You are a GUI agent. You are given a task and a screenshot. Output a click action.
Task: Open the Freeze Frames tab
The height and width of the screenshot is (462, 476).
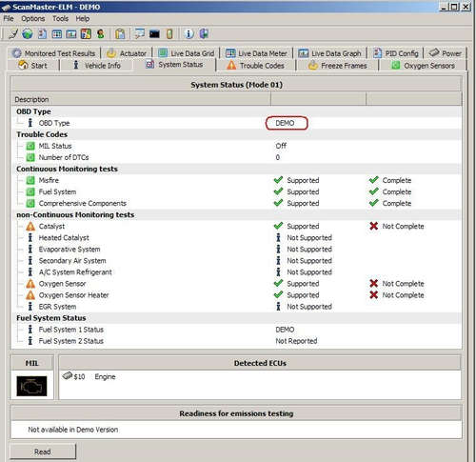click(337, 66)
